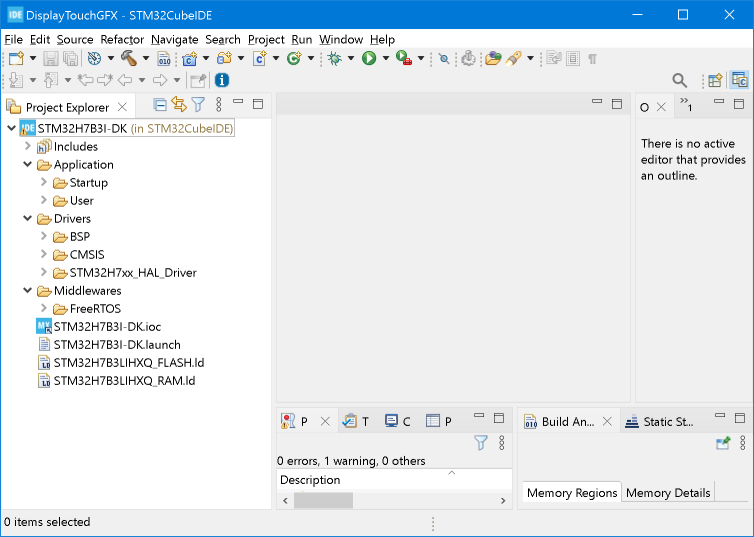
Task: Open the Project menu
Action: pos(266,39)
